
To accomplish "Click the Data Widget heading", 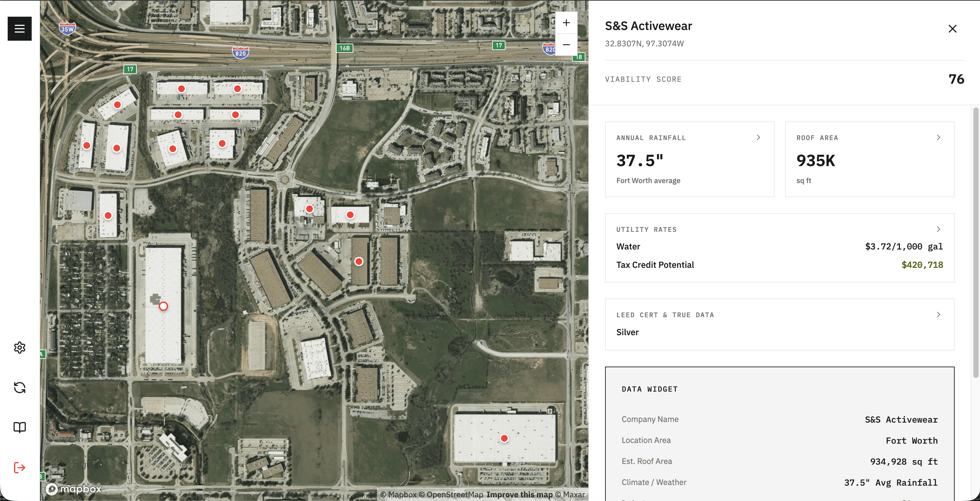I will (649, 389).
